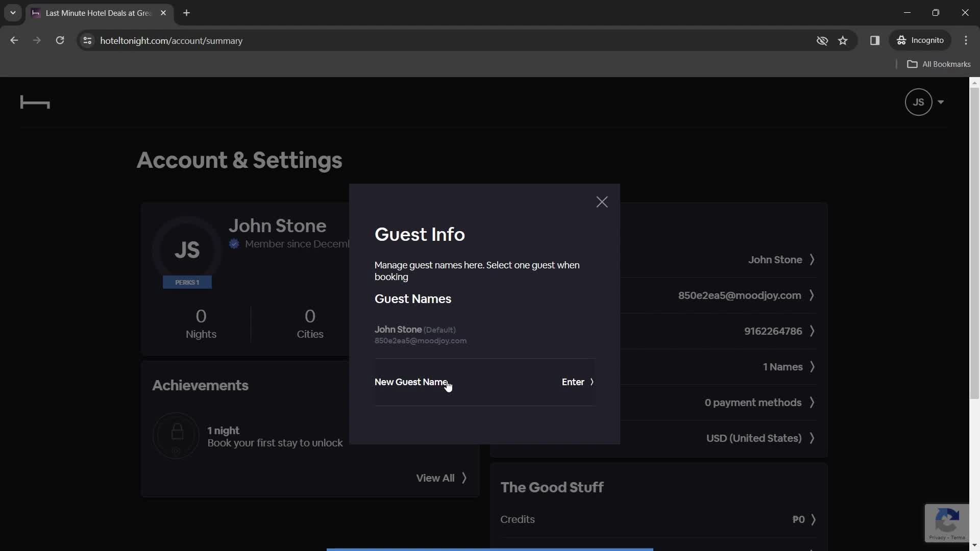This screenshot has height=551, width=980.
Task: Click reCAPTCHA badge
Action: point(947,523)
